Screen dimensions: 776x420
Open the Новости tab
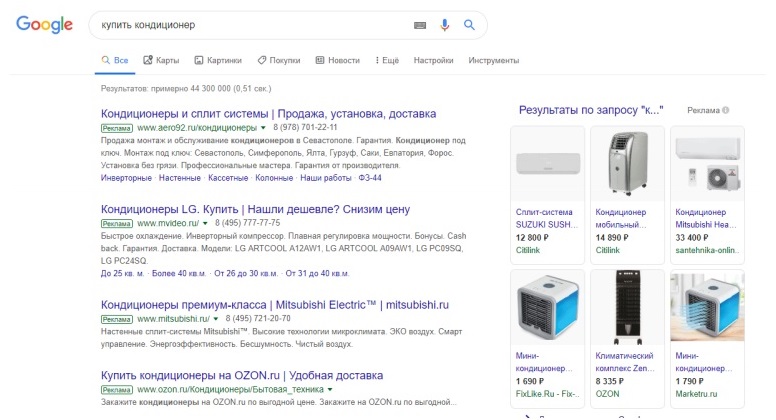tap(338, 60)
